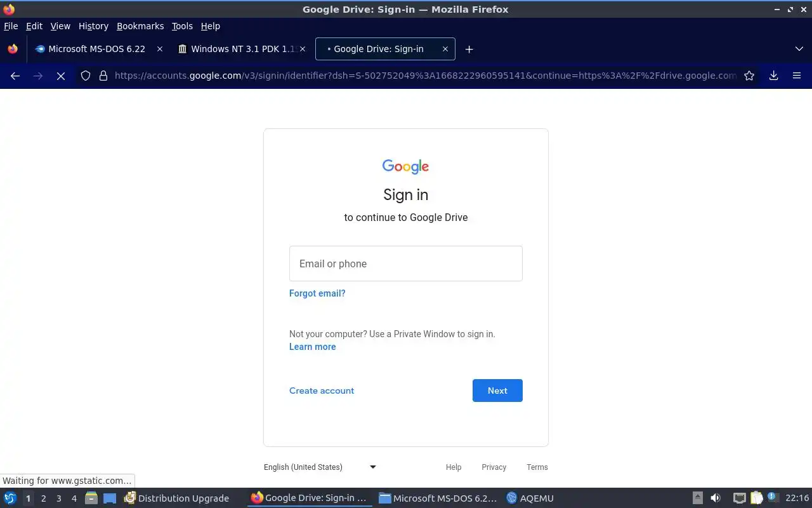Open the Downloads panel

tap(773, 76)
